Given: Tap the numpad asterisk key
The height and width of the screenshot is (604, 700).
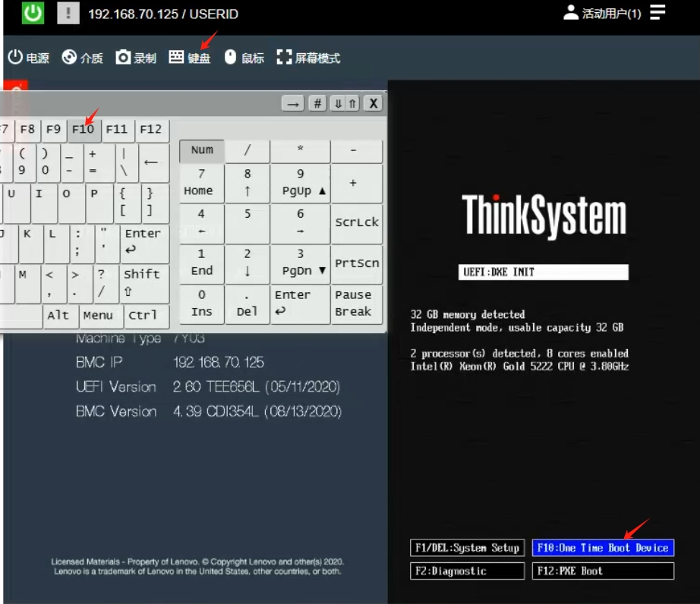Looking at the screenshot, I should point(301,151).
